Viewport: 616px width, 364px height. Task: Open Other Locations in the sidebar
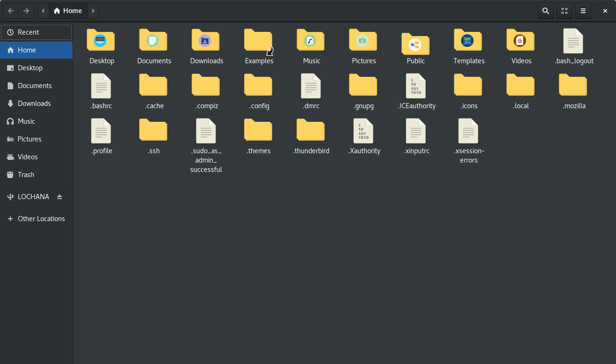pyautogui.click(x=36, y=219)
